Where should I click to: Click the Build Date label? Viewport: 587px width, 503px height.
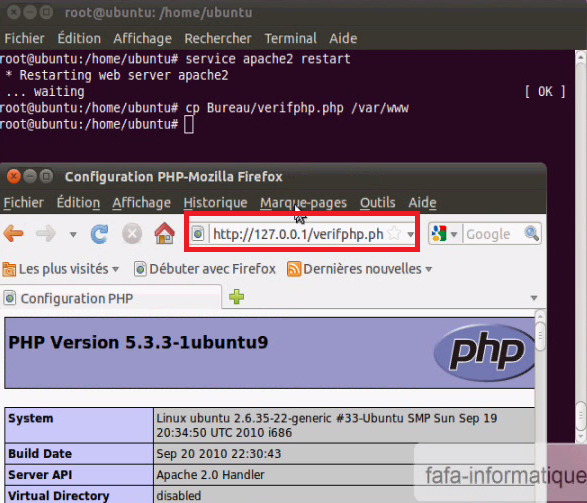(40, 454)
